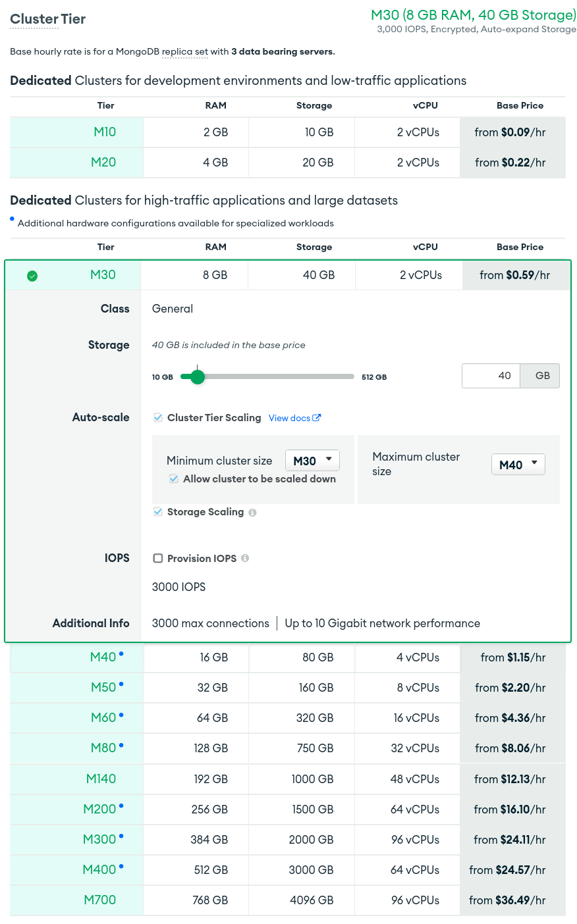Click the replica set link
Screen dimensions: 577x924
pyautogui.click(x=185, y=52)
